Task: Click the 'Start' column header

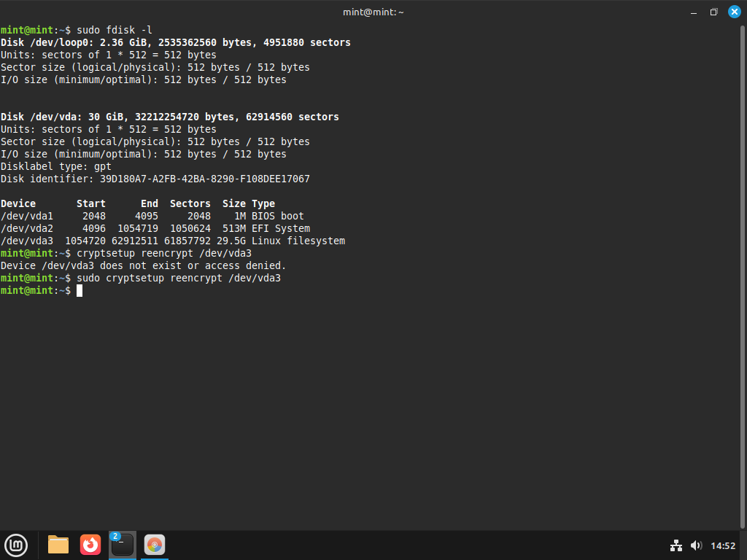Action: click(x=91, y=203)
